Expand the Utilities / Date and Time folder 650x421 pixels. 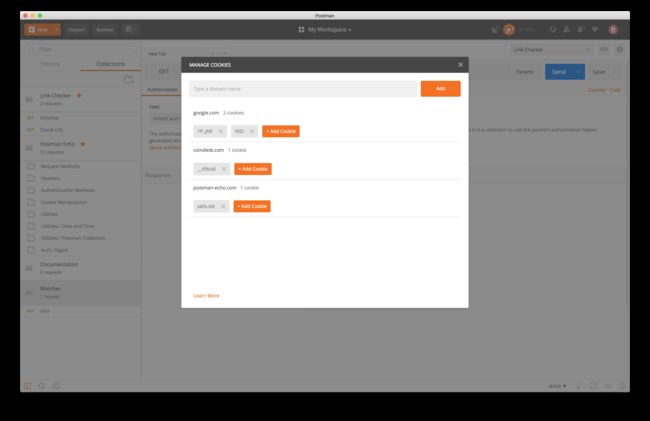click(x=81, y=226)
